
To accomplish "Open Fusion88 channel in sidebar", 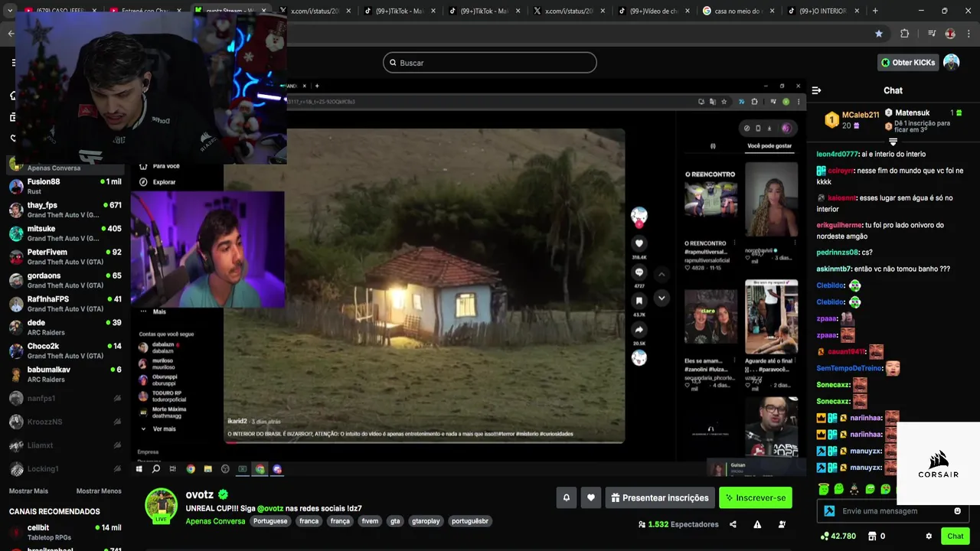I will (x=65, y=186).
